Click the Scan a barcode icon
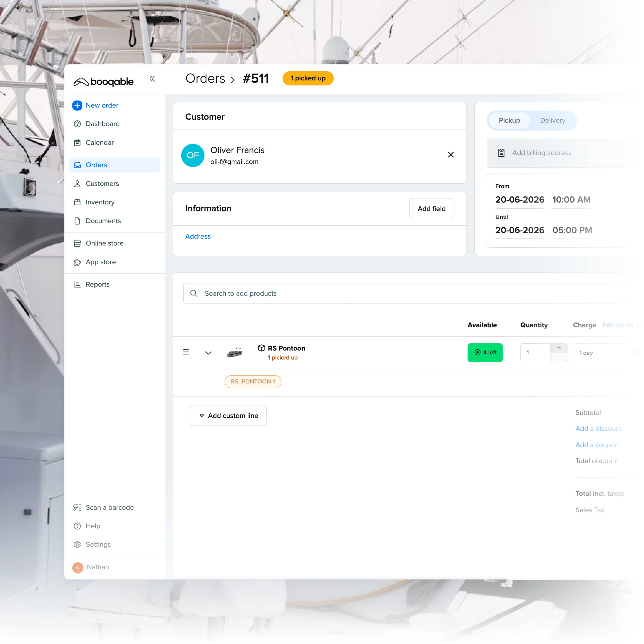644x644 pixels. click(77, 507)
